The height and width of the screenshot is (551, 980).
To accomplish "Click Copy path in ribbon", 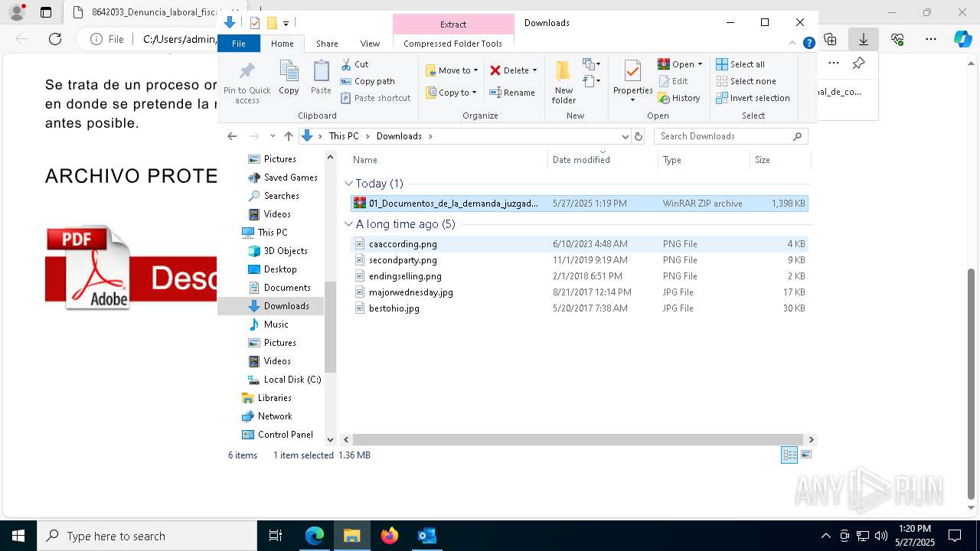I will (367, 81).
